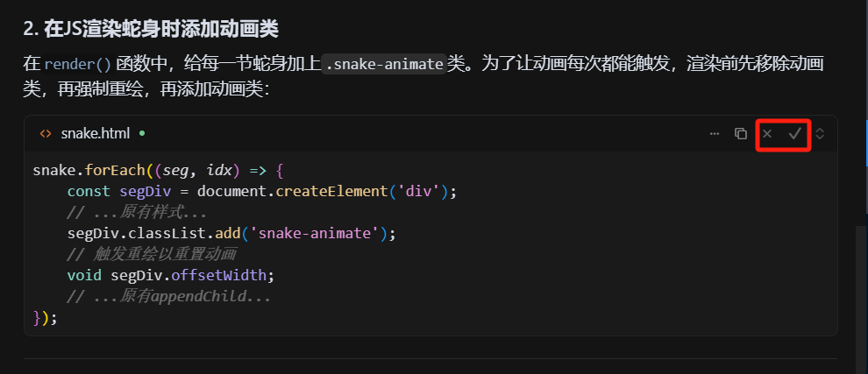The image size is (868, 374).
Task: Click the inline render() code text
Action: pyautogui.click(x=78, y=65)
